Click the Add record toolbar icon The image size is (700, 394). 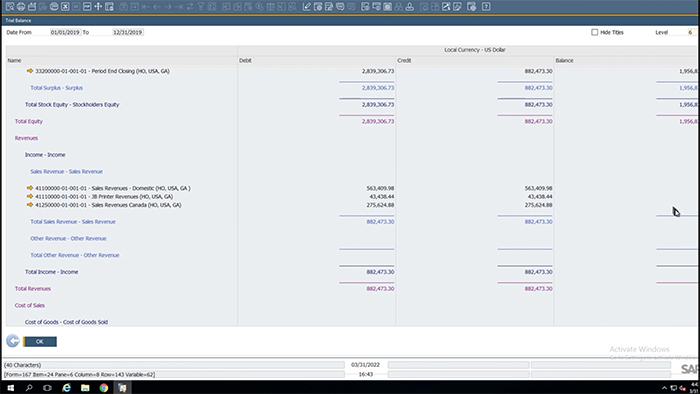[134, 7]
